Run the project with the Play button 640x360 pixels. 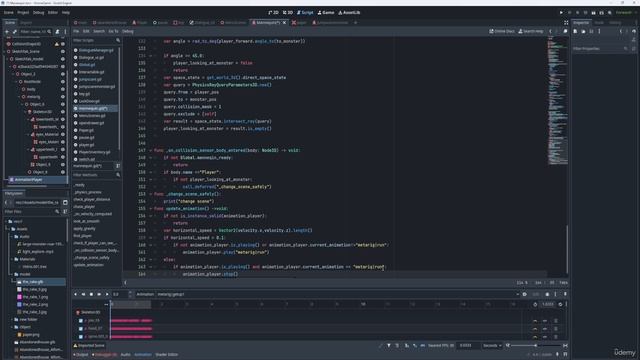tap(561, 13)
